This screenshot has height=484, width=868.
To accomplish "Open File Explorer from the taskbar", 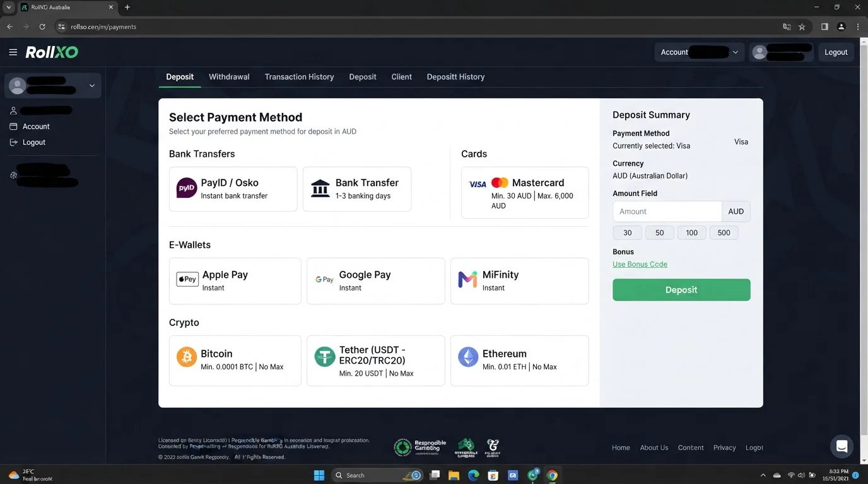I will pyautogui.click(x=454, y=475).
